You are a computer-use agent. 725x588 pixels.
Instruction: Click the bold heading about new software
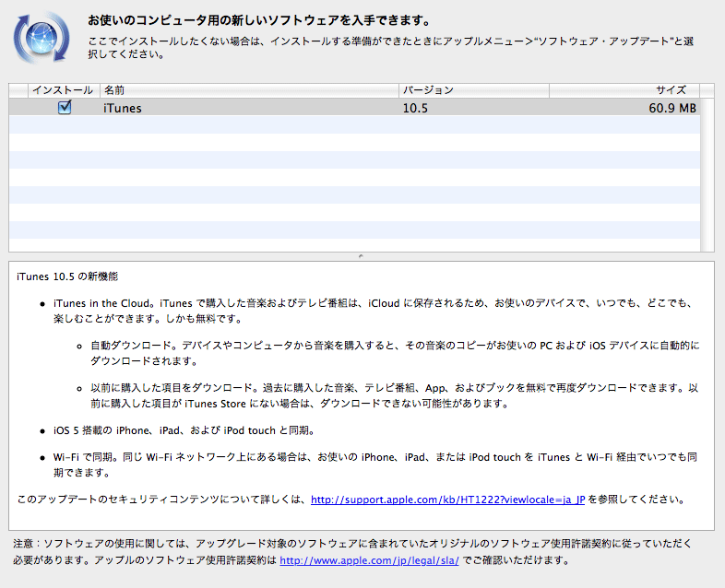coord(259,20)
